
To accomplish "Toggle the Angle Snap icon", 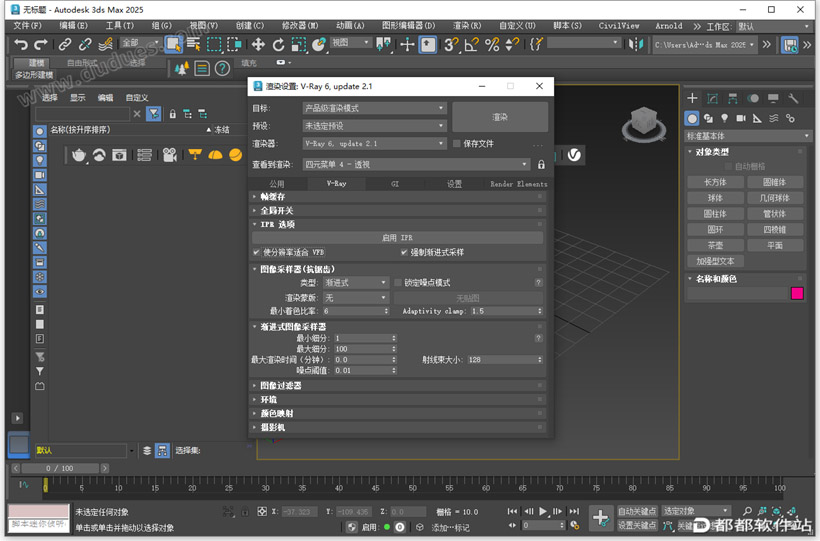I will coord(471,44).
